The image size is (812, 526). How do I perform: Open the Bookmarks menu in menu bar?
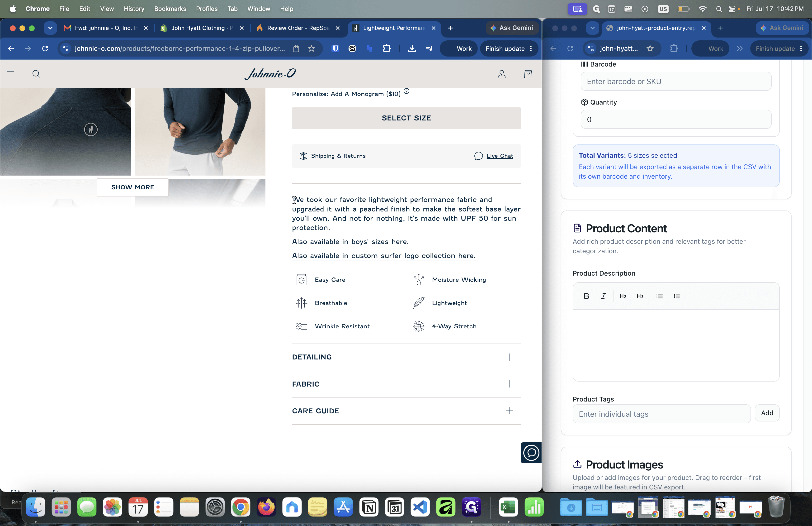[170, 9]
